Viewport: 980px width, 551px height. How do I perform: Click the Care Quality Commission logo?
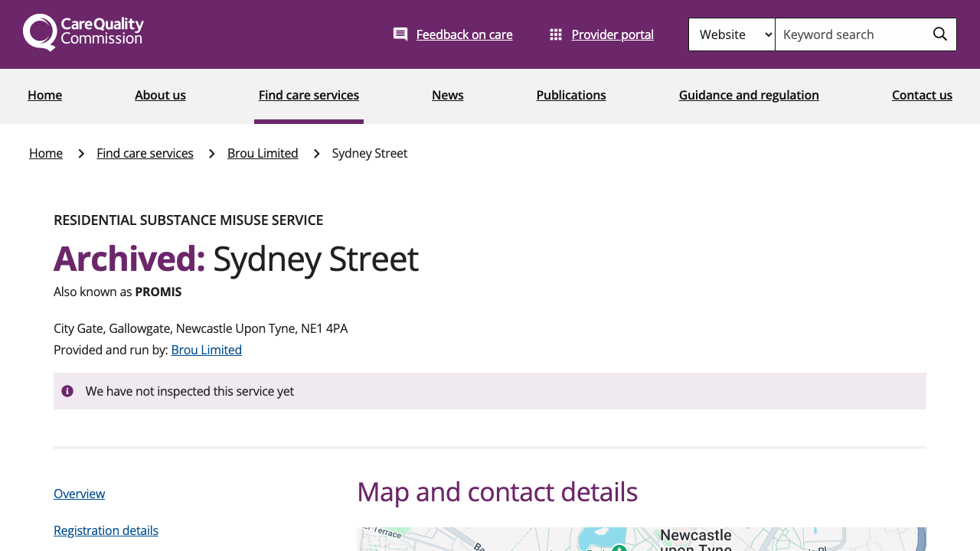click(83, 33)
